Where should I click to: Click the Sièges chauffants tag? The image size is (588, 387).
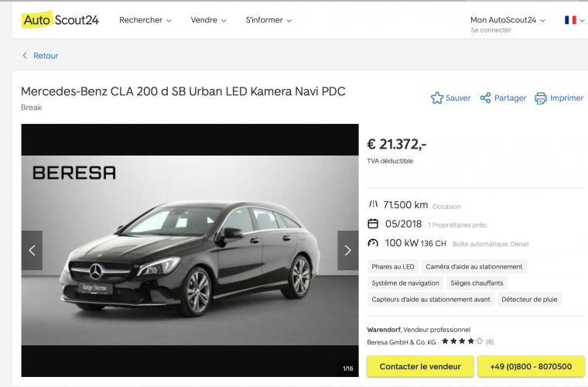tap(477, 283)
